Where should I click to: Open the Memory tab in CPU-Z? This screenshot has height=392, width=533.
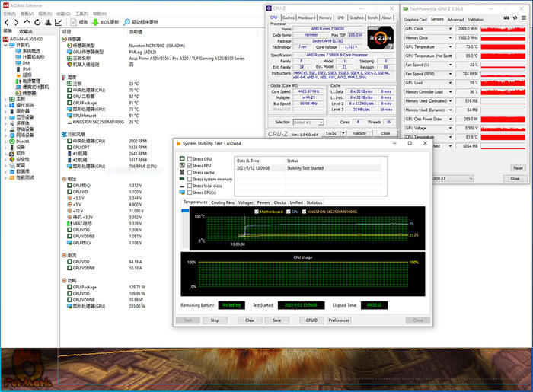coord(325,18)
